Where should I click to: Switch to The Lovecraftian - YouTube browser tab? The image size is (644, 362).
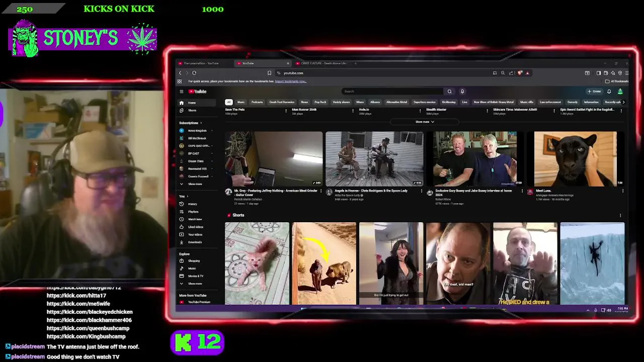click(x=204, y=63)
